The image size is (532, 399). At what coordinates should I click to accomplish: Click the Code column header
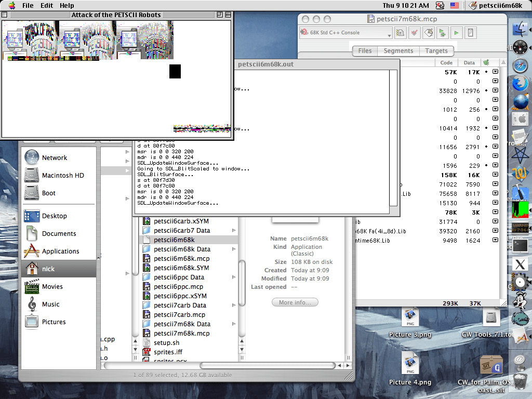point(446,62)
